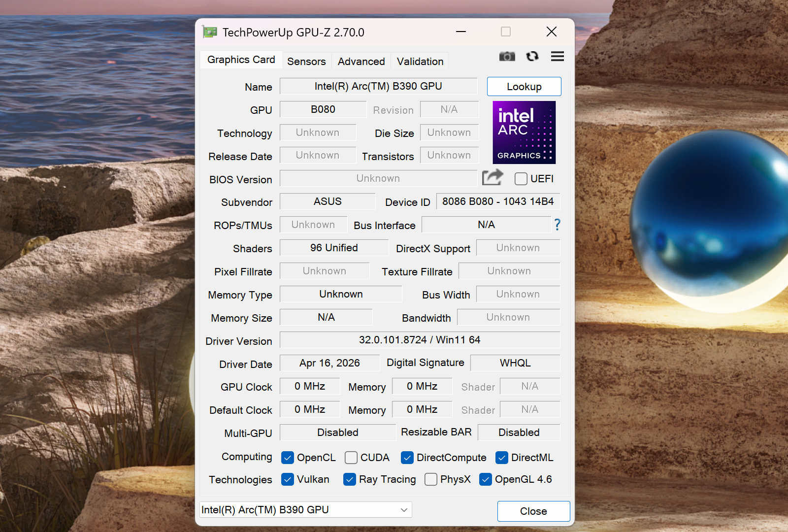This screenshot has width=788, height=532.
Task: Click the Default Clock row Shader field
Action: coord(530,409)
